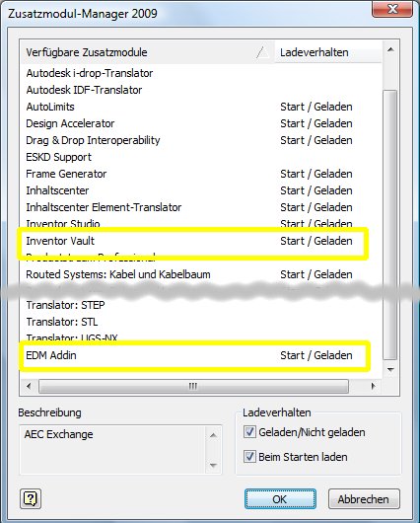Image resolution: width=420 pixels, height=523 pixels.
Task: Click the Abbrechen button
Action: [x=364, y=499]
